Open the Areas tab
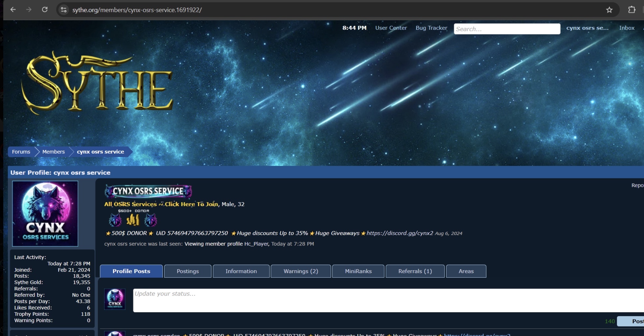Image resolution: width=644 pixels, height=336 pixels. pos(466,271)
